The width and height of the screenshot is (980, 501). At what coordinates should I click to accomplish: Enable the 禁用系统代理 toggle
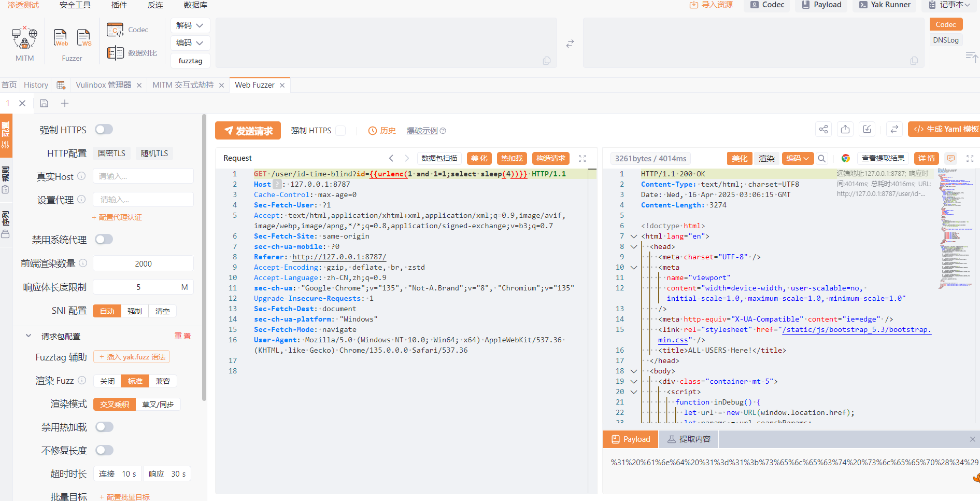pyautogui.click(x=104, y=240)
